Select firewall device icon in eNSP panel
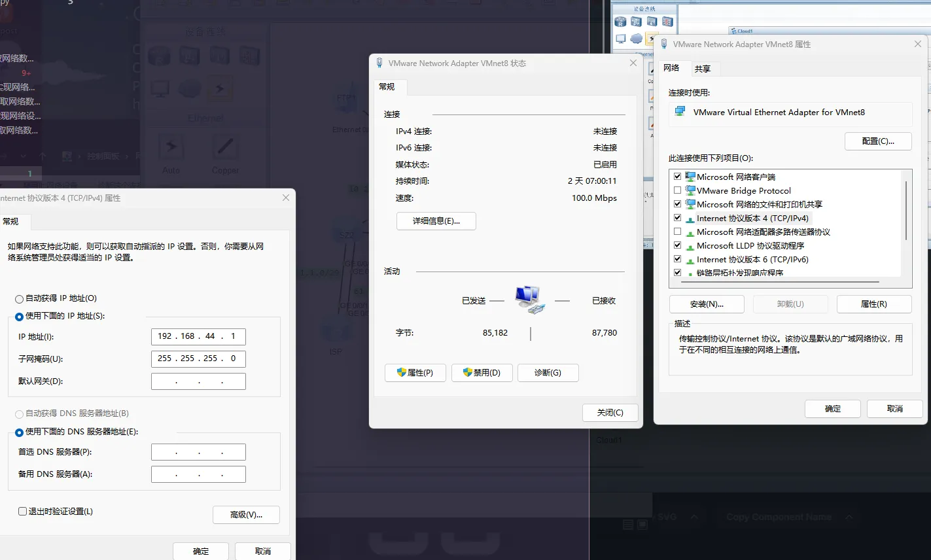This screenshot has height=560, width=931. pos(667,22)
